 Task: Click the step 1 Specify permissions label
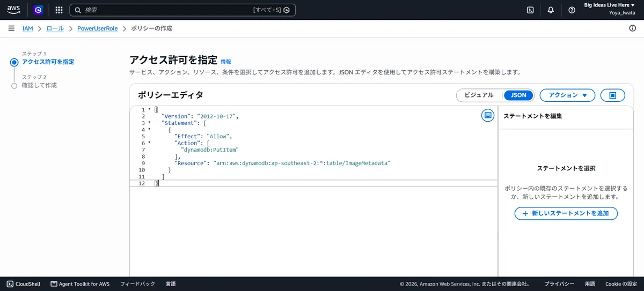pos(48,62)
